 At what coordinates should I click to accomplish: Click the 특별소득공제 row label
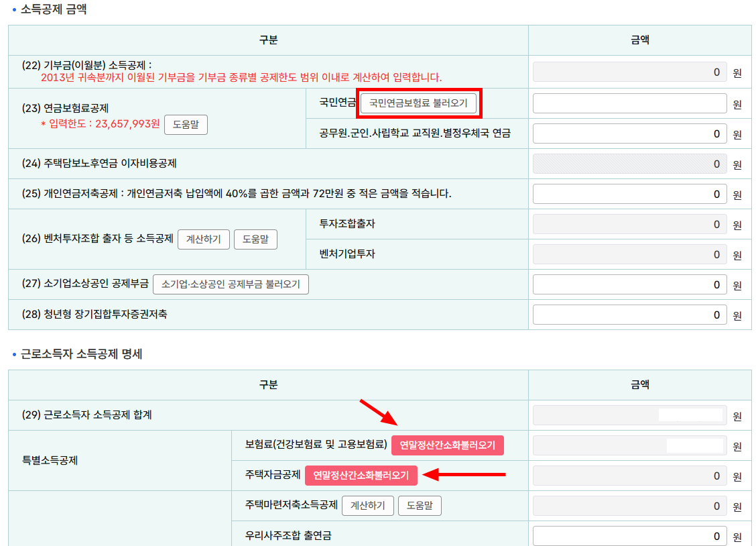click(50, 460)
